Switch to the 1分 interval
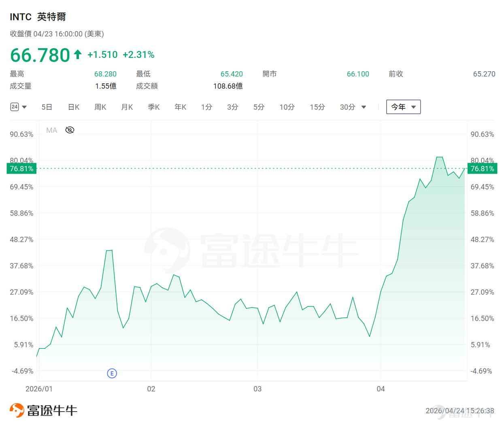This screenshot has height=427, width=504. click(x=206, y=107)
